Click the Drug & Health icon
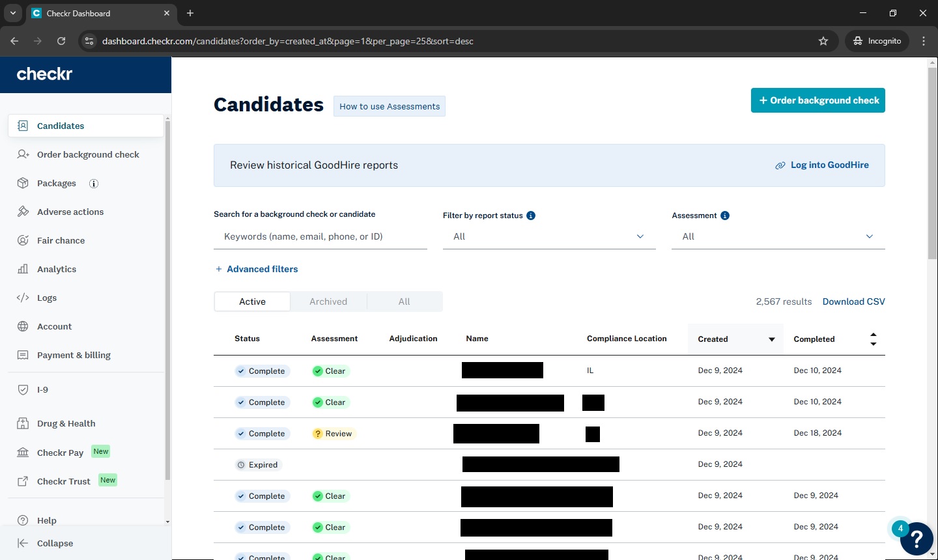Viewport: 938px width, 560px height. (23, 423)
